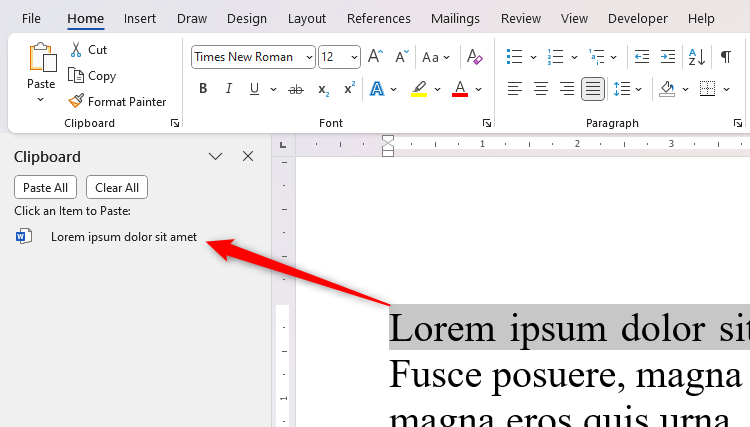Open highlight color dropdown arrow
This screenshot has height=427, width=750.
(x=437, y=89)
